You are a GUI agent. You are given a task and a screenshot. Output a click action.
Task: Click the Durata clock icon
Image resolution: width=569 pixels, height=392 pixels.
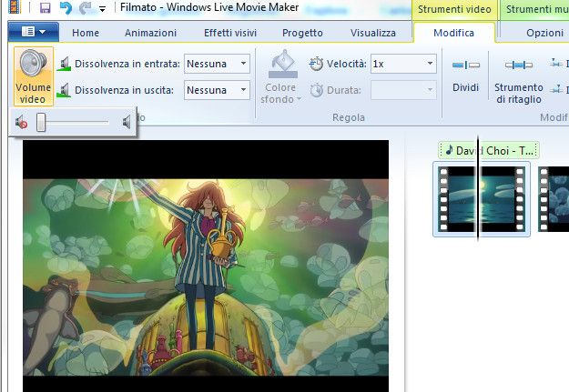[317, 90]
